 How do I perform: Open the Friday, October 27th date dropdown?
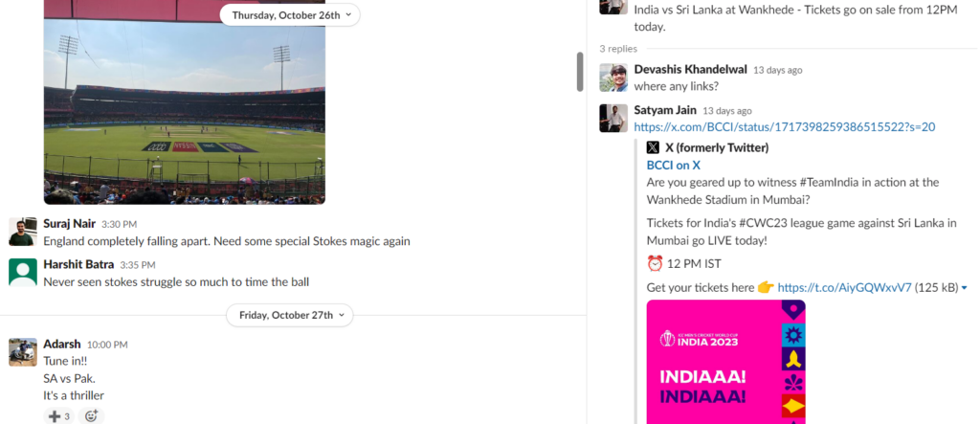tap(290, 315)
